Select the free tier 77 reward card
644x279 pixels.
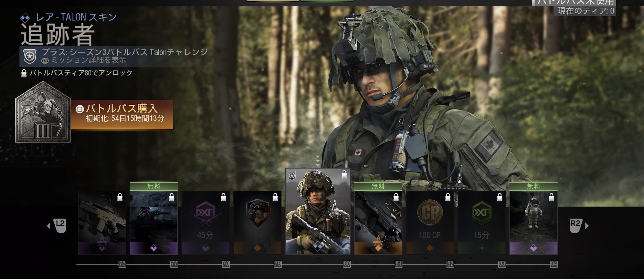tap(154, 223)
